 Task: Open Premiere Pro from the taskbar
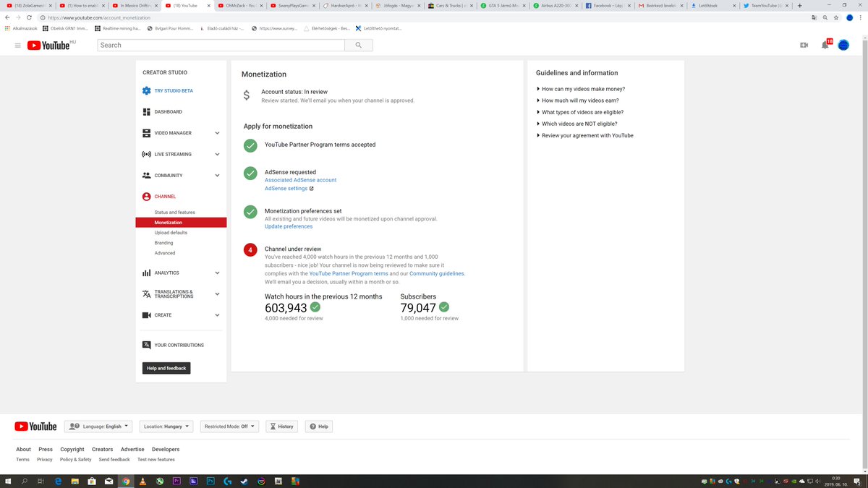[176, 481]
